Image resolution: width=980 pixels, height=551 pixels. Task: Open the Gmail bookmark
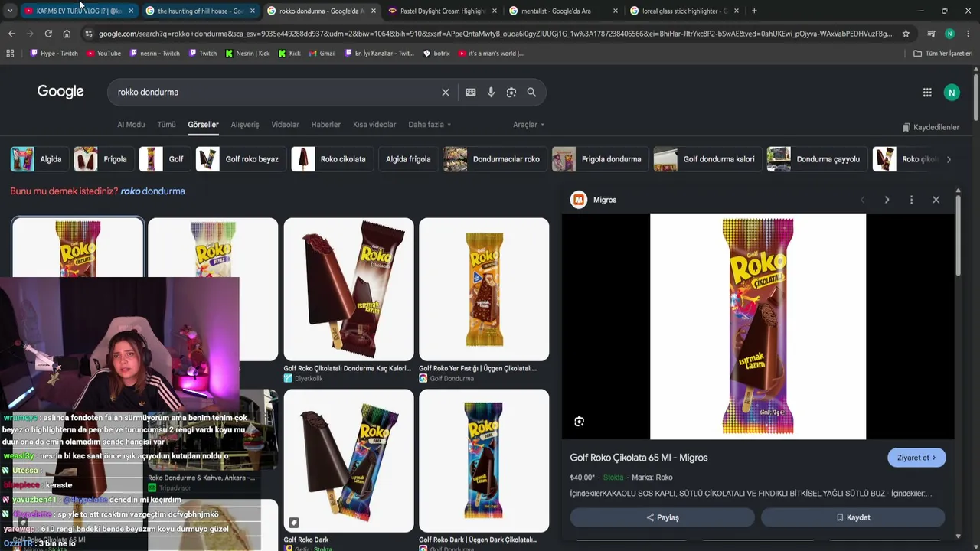[x=322, y=54]
